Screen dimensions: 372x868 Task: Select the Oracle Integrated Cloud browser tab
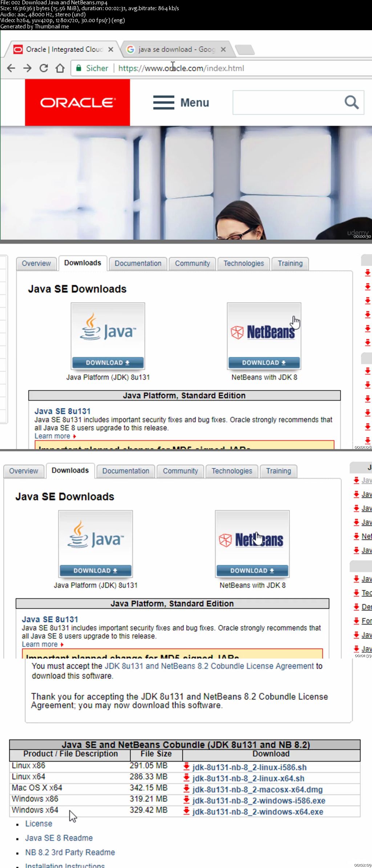[x=64, y=49]
